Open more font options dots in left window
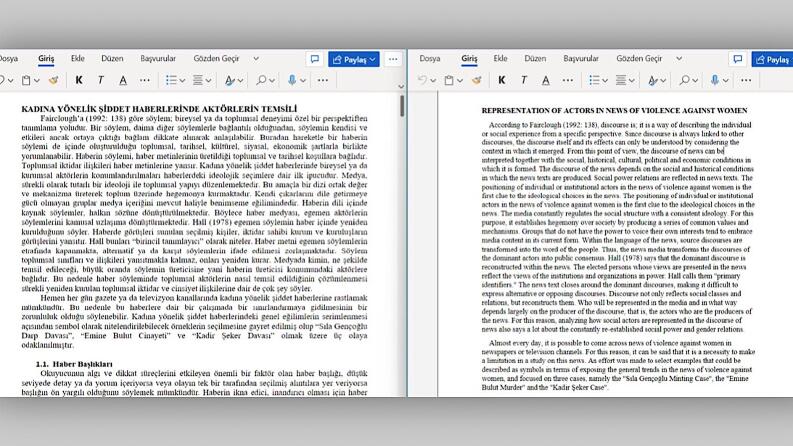 point(145,80)
